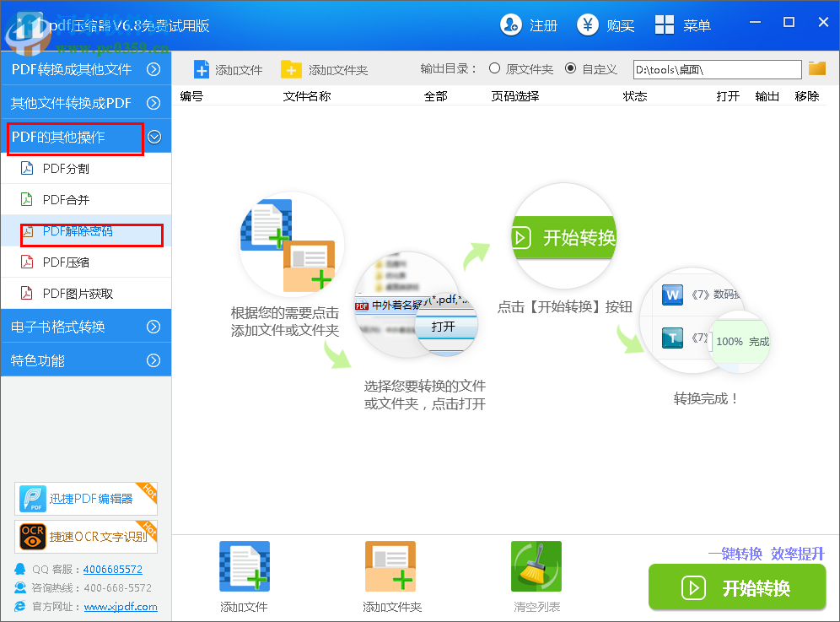Click the output directory path field

(x=717, y=69)
